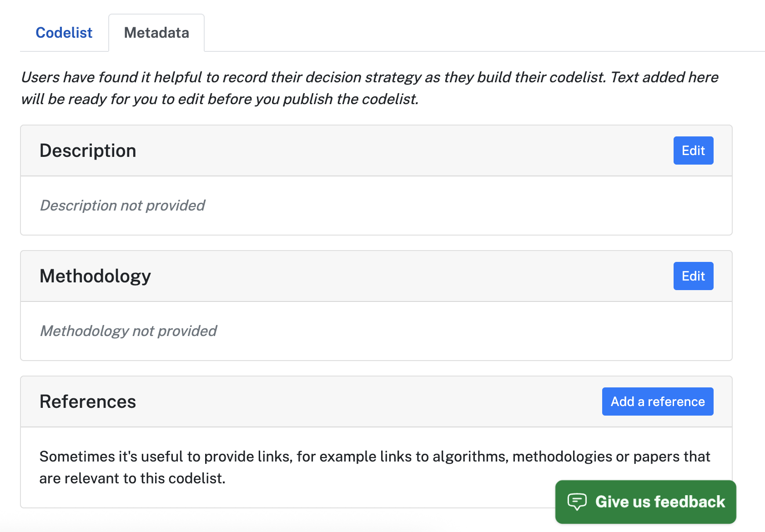This screenshot has height=532, width=765.
Task: Click the Description section header
Action: [88, 151]
